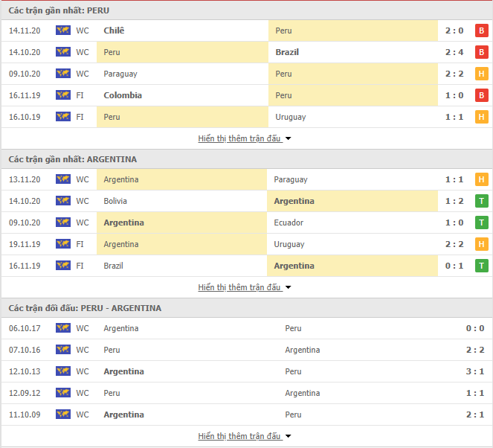Open Brazil team in Peru 2:4 match
Screen dimensions: 493x448
click(287, 52)
